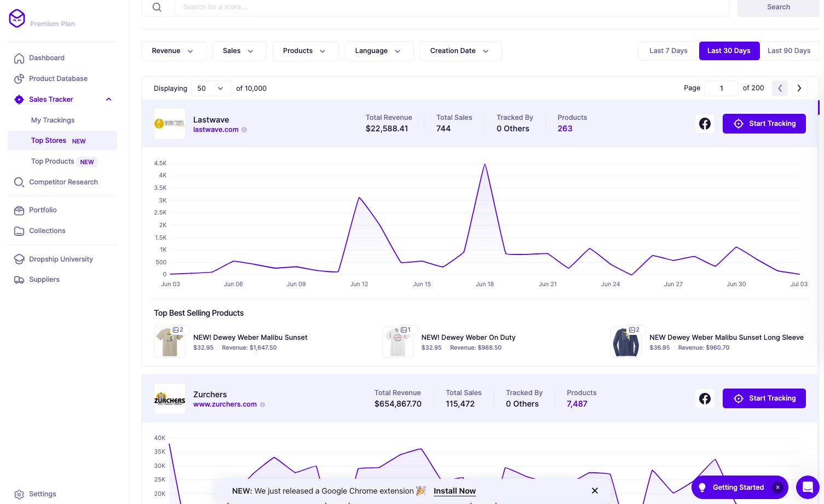
Task: Open the Products filter dropdown
Action: [306, 51]
